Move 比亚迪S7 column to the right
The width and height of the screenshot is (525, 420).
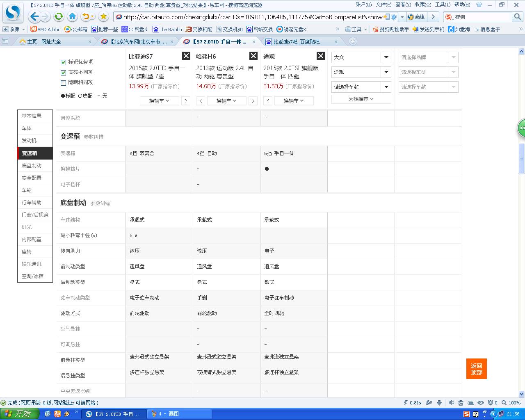pyautogui.click(x=186, y=101)
